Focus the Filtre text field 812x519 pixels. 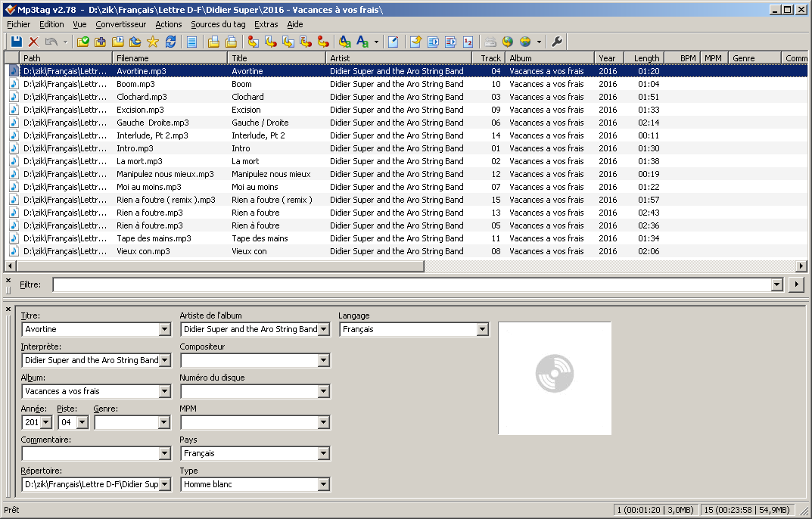pyautogui.click(x=412, y=284)
